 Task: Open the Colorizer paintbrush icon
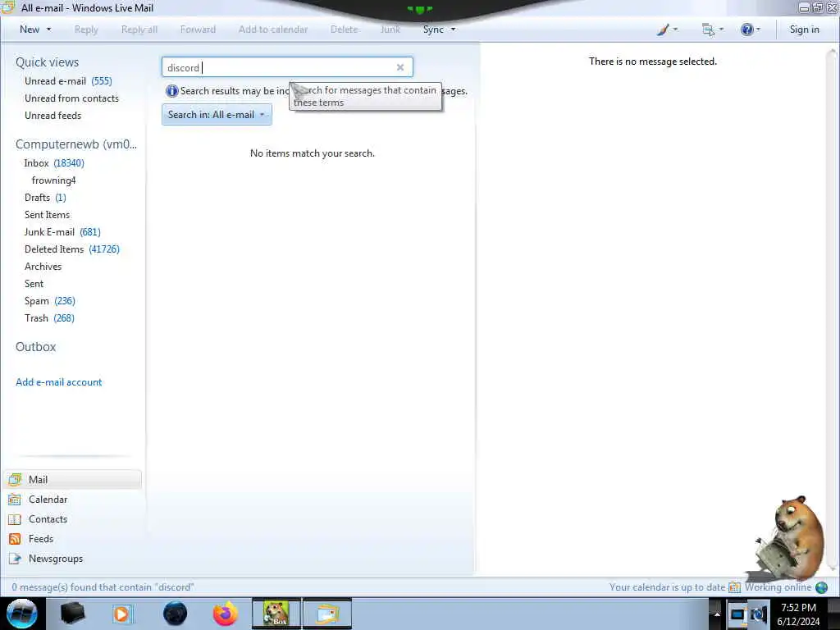[663, 30]
